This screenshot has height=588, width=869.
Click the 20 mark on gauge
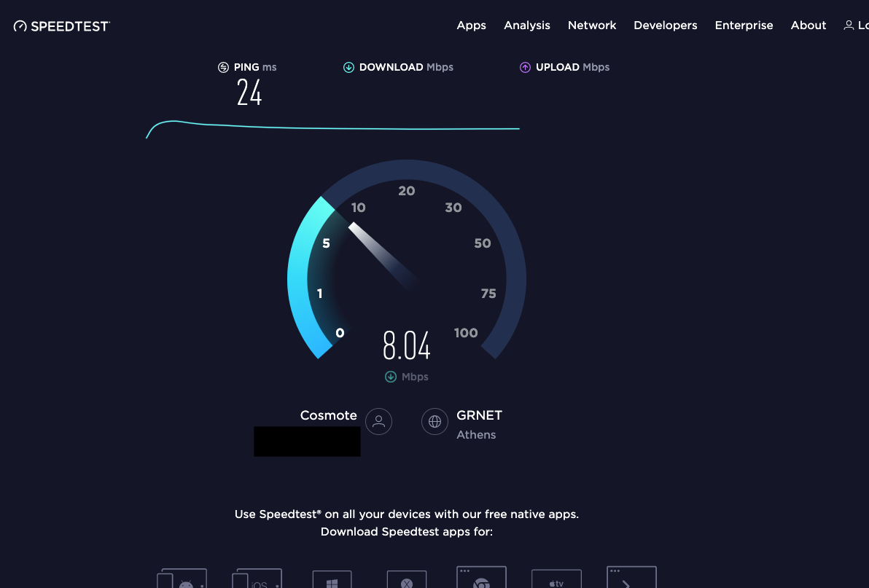click(406, 191)
